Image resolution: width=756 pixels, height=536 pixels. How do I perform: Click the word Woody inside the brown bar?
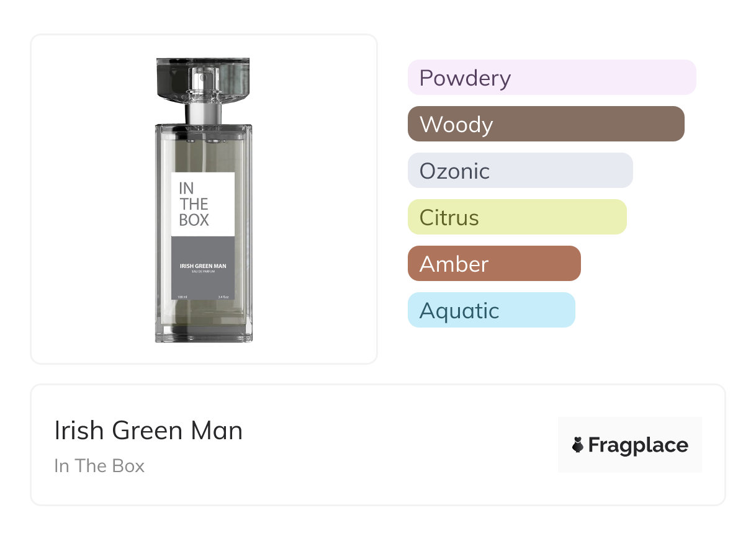point(456,124)
